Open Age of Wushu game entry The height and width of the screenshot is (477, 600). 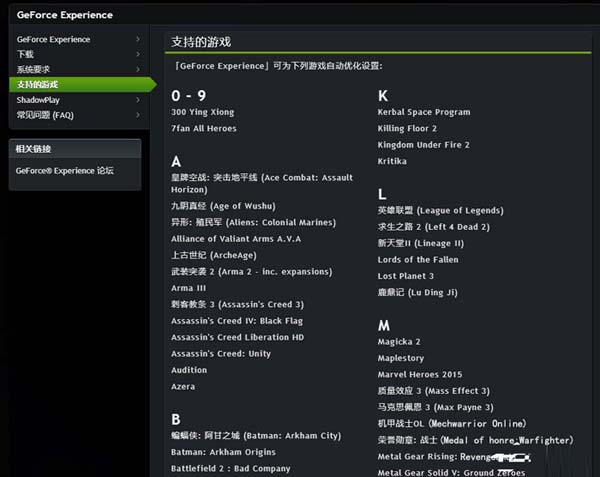tap(223, 206)
